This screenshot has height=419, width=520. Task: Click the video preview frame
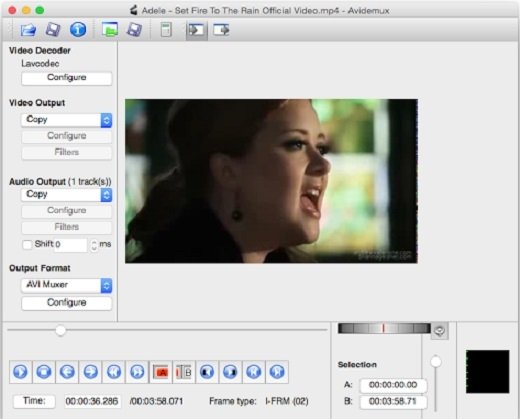coord(271,181)
